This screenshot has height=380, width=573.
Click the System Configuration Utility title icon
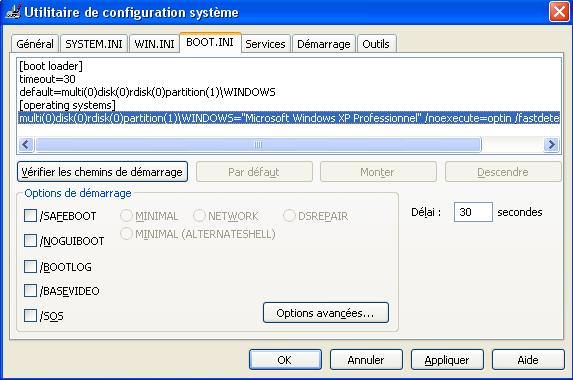tap(13, 12)
